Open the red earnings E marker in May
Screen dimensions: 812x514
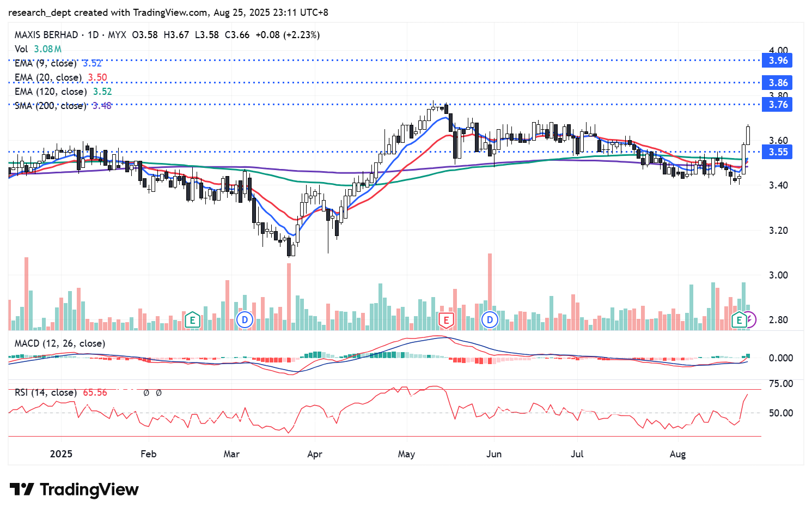[446, 320]
